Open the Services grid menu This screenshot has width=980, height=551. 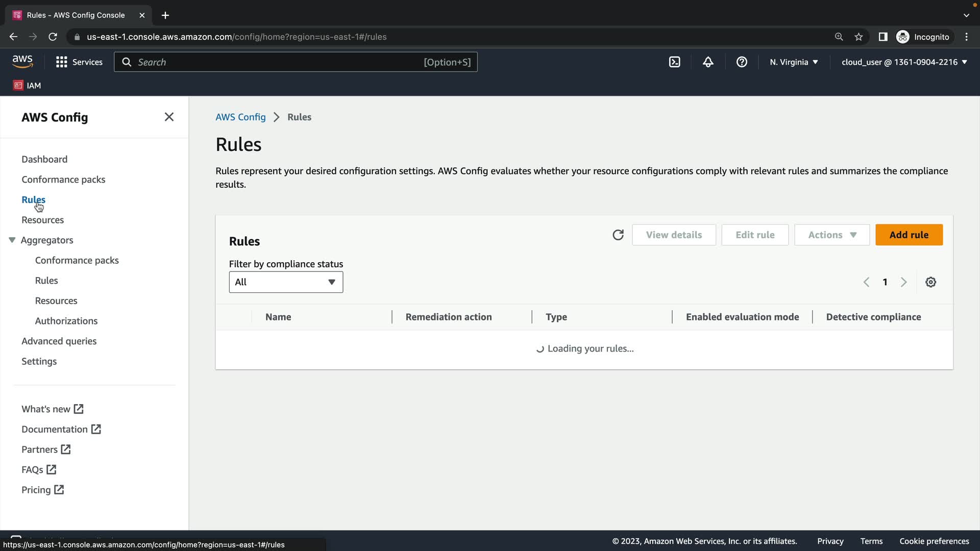click(79, 62)
